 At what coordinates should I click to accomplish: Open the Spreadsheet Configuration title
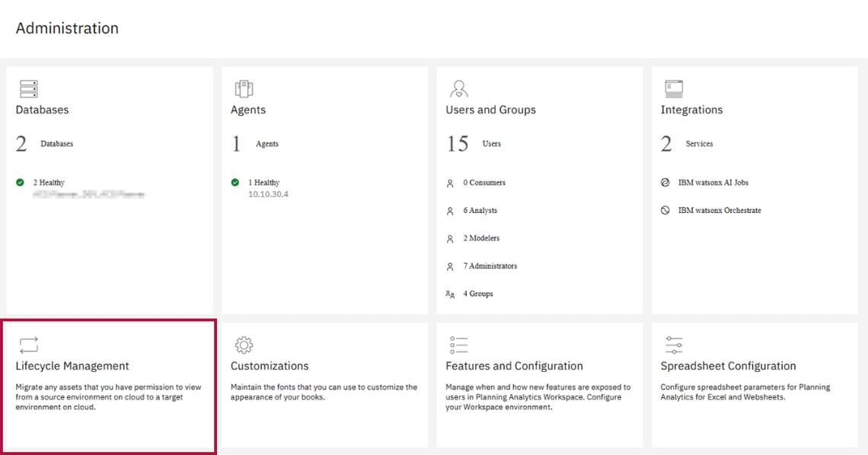[728, 366]
